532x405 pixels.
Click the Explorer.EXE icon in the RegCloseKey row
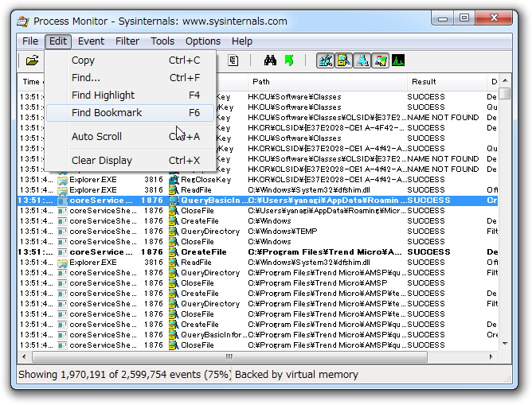click(62, 180)
